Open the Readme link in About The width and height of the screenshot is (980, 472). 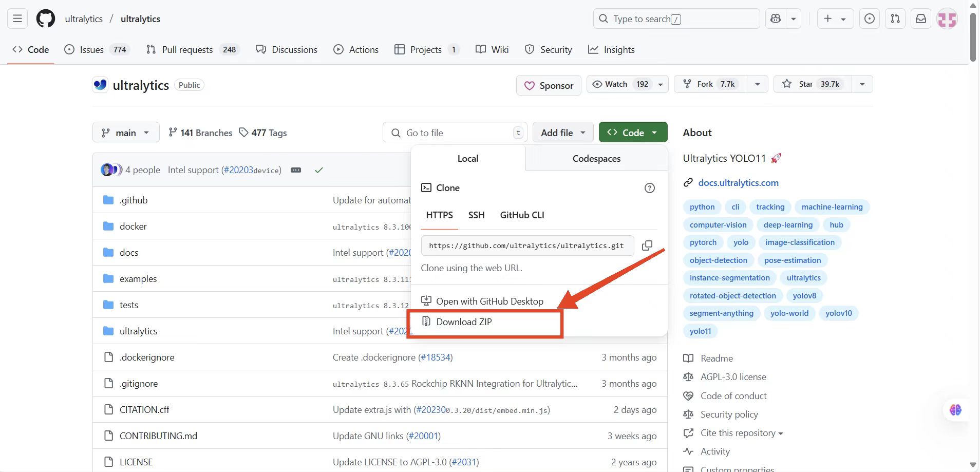pyautogui.click(x=717, y=358)
